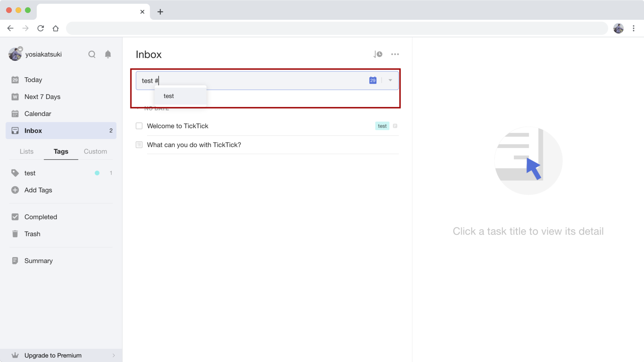Click the Summary document icon
Viewport: 644px width, 362px height.
pos(15,261)
